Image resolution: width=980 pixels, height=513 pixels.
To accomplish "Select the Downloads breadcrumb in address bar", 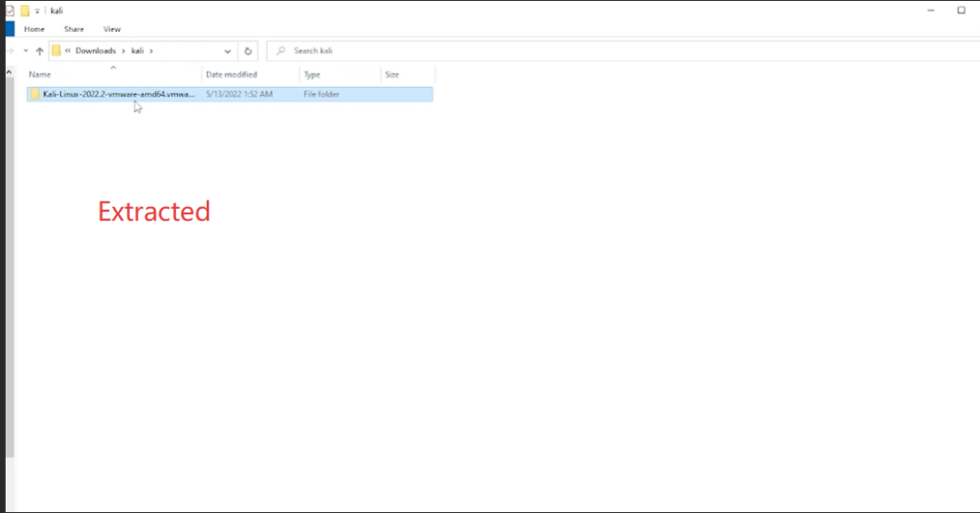I will point(96,51).
